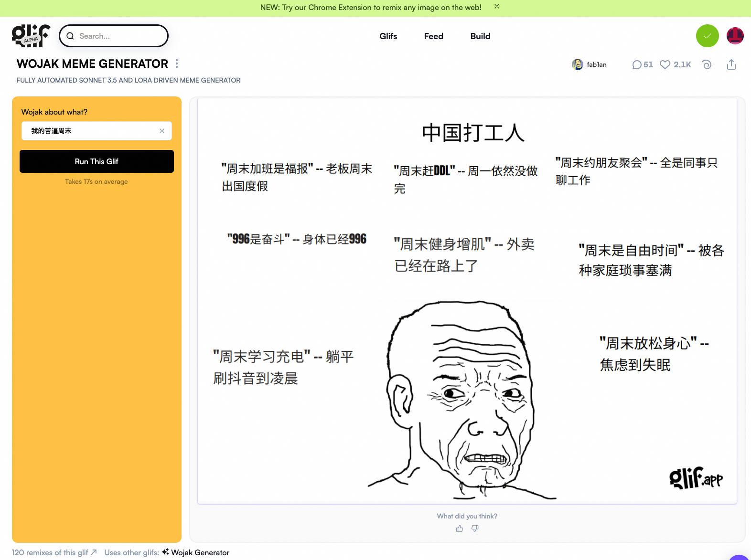Screen dimensions: 751x560
Task: Click the 'Takes 17s on average' text
Action: pyautogui.click(x=97, y=181)
